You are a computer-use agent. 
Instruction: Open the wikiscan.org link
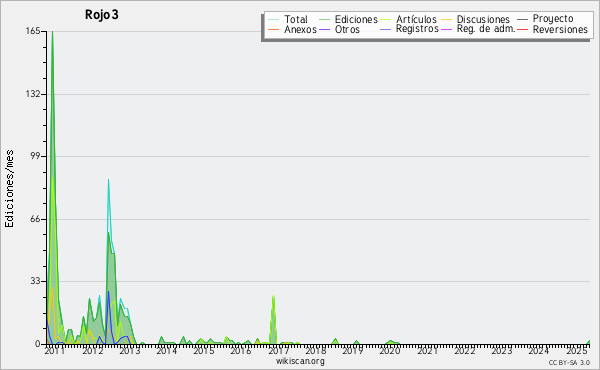300,361
